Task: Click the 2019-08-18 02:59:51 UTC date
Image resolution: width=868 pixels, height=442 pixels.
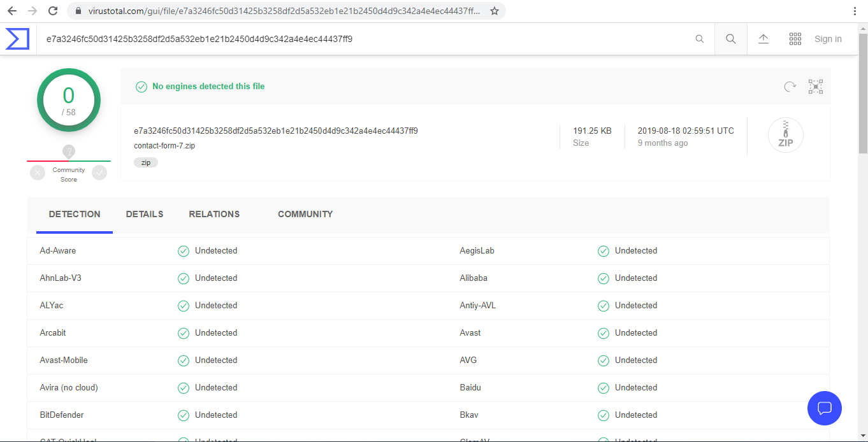Action: tap(686, 131)
